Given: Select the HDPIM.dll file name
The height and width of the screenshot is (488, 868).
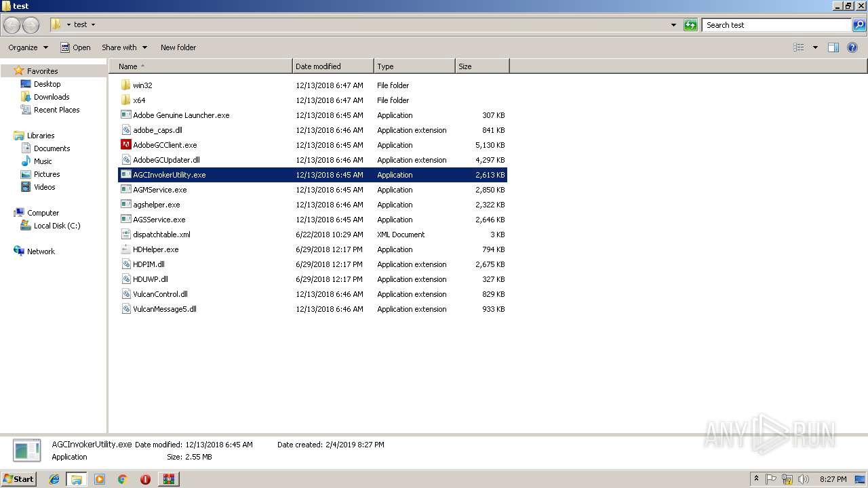Looking at the screenshot, I should point(149,264).
